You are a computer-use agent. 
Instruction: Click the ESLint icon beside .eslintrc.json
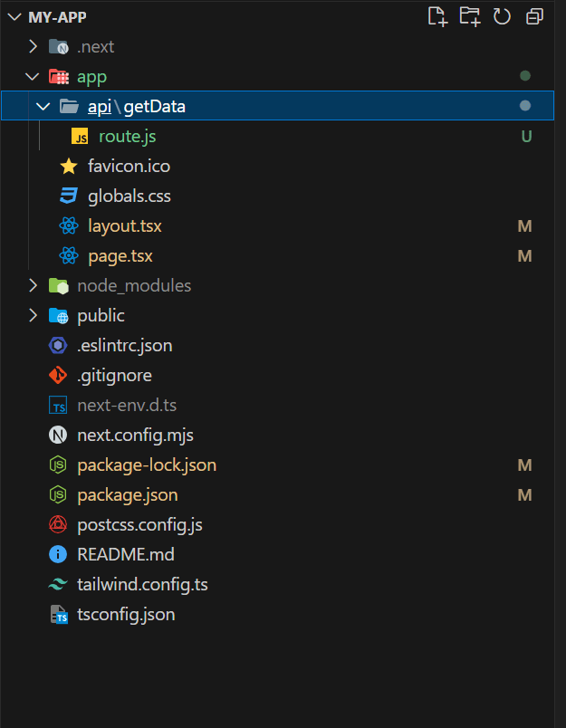[58, 345]
